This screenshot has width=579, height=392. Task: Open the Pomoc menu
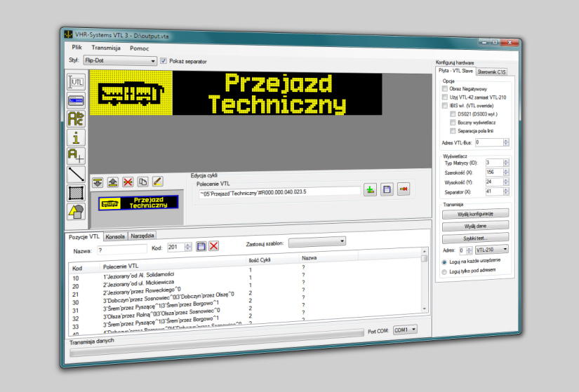[x=139, y=48]
